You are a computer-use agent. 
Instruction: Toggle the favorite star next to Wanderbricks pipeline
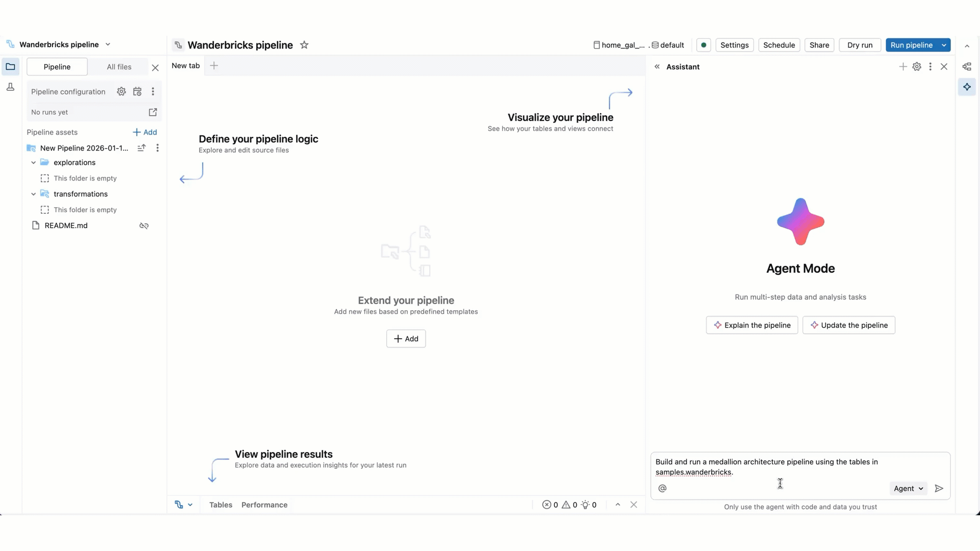[x=304, y=45]
